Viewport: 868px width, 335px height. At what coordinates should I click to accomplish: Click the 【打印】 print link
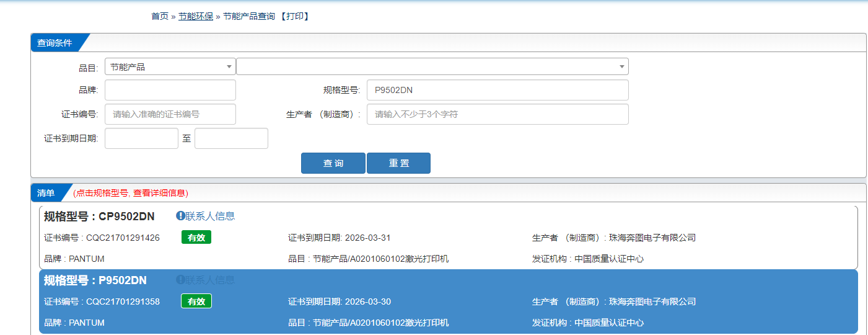click(x=294, y=16)
